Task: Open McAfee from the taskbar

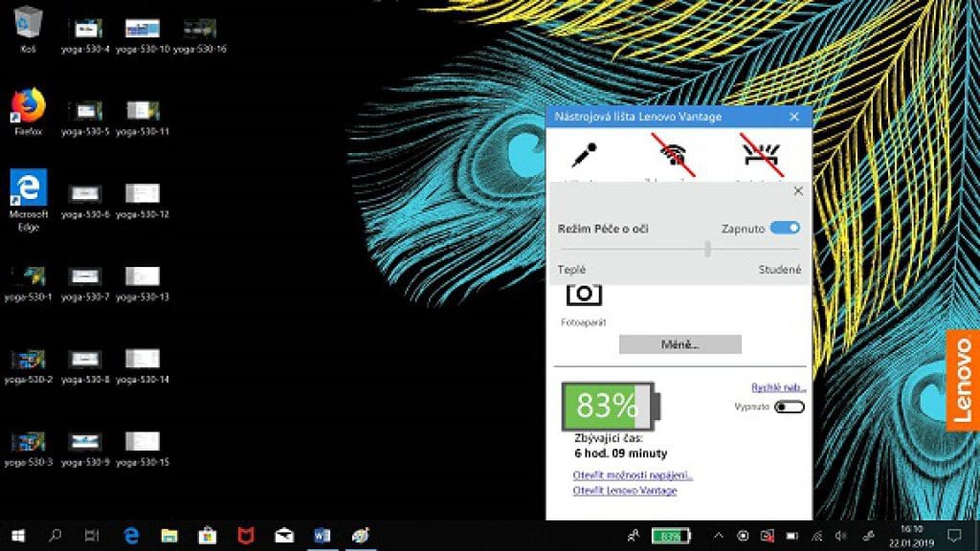Action: click(x=246, y=536)
